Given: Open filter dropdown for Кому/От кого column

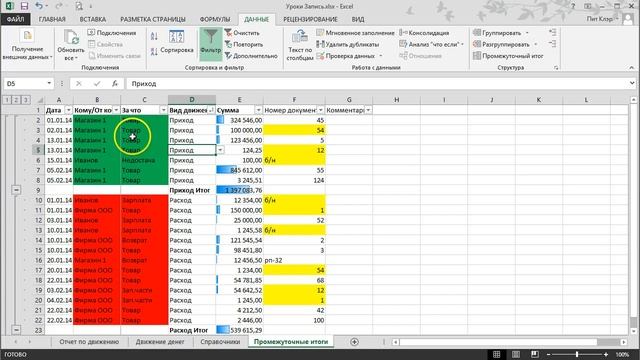Looking at the screenshot, I should 116,110.
